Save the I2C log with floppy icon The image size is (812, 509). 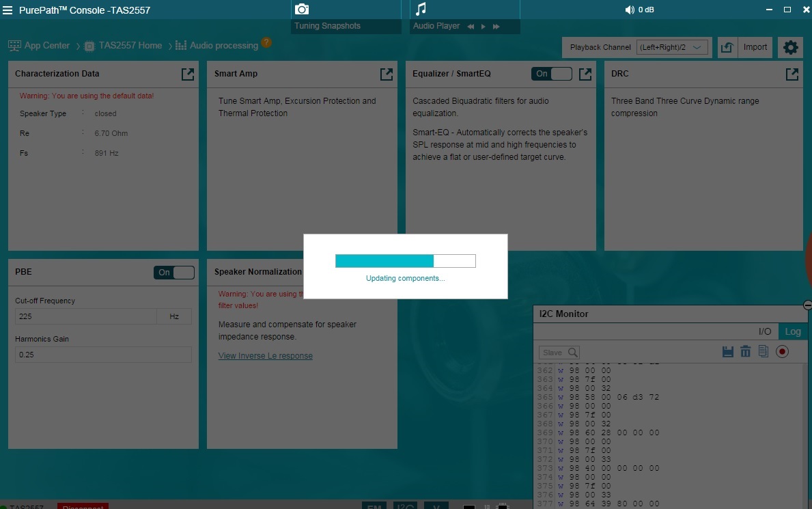pyautogui.click(x=727, y=351)
